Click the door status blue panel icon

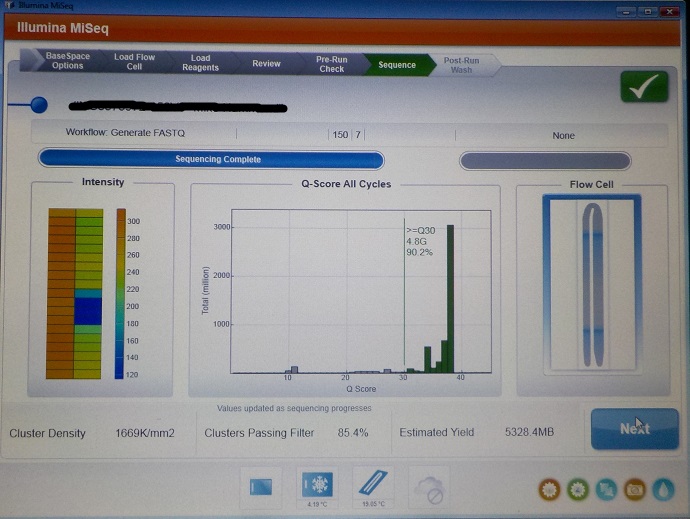(x=261, y=485)
